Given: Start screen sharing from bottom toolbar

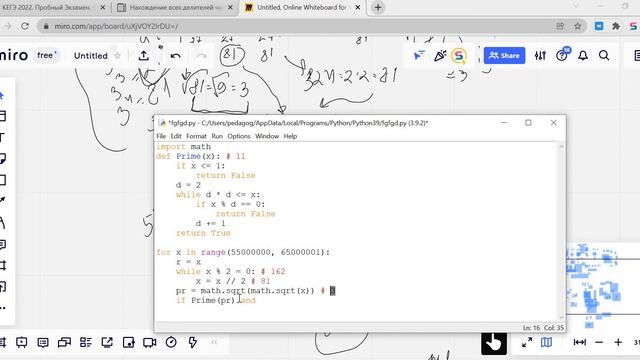Looking at the screenshot, I should coord(107,342).
